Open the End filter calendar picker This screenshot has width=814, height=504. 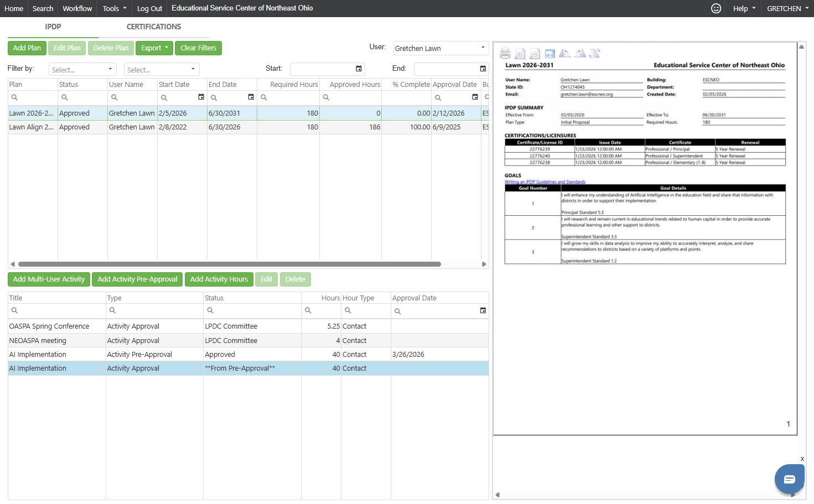point(483,69)
